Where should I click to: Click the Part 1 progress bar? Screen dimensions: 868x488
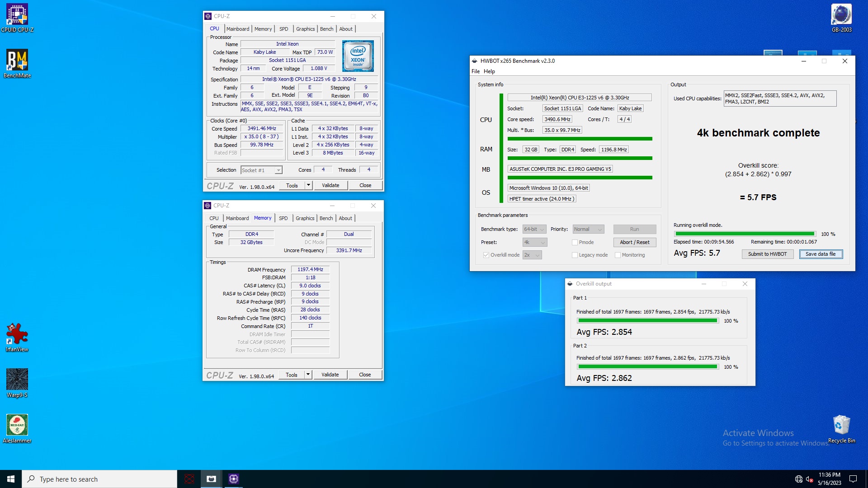647,321
